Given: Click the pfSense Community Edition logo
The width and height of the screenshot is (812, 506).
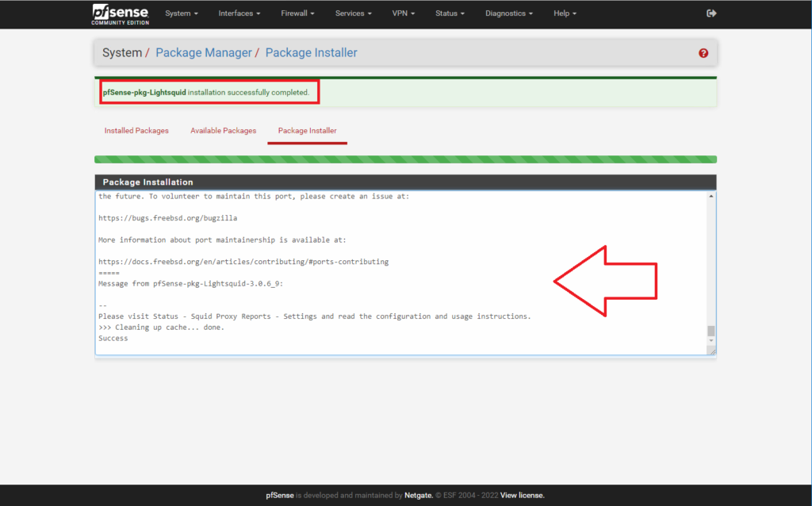Looking at the screenshot, I should coord(120,13).
